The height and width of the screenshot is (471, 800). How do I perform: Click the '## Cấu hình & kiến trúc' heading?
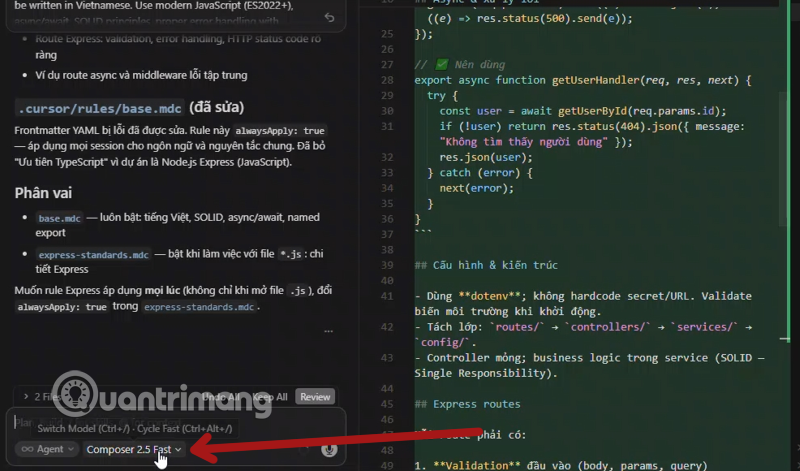486,265
